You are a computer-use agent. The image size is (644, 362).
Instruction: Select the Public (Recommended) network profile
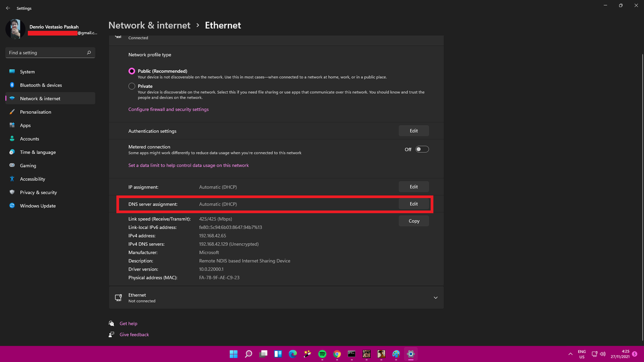[132, 71]
